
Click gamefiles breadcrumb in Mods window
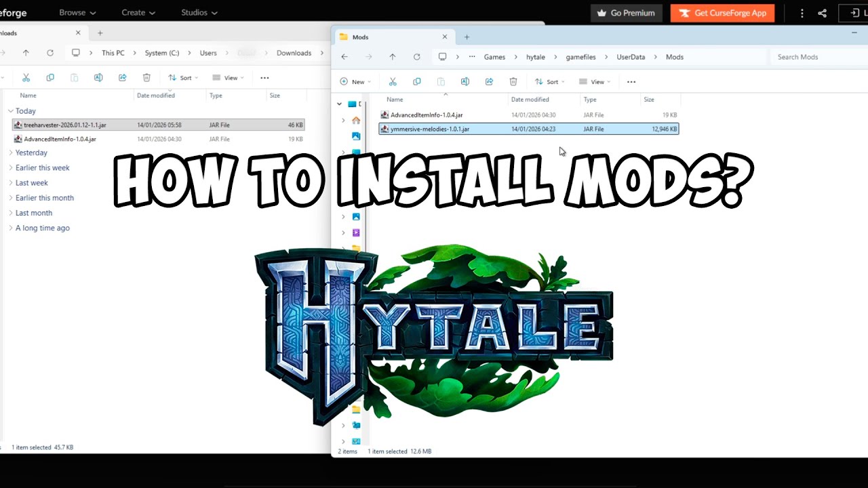point(581,57)
